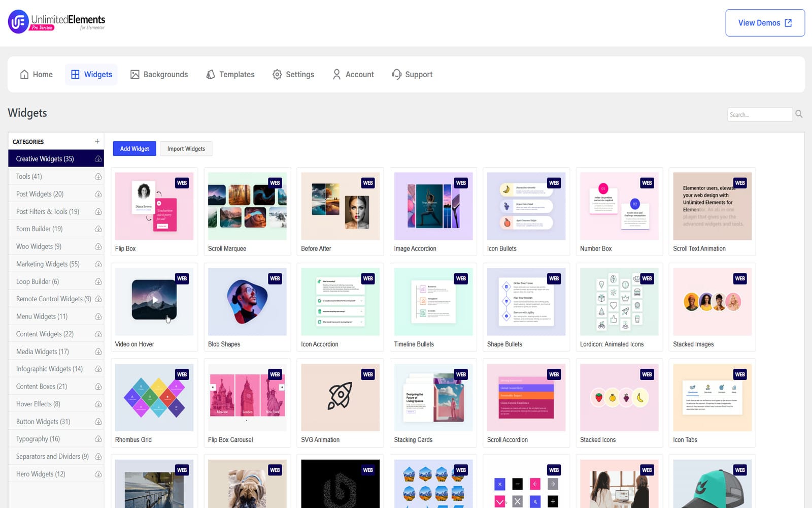Select the Woo Widgets (9) category
Screen dimensions: 812x508
56,246
